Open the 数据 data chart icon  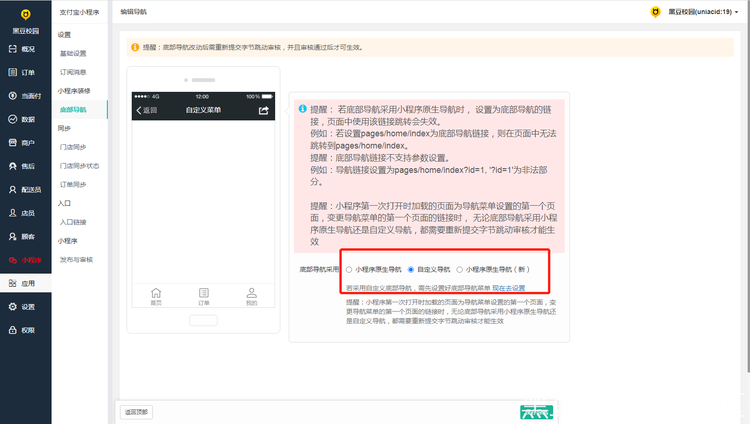pos(13,119)
